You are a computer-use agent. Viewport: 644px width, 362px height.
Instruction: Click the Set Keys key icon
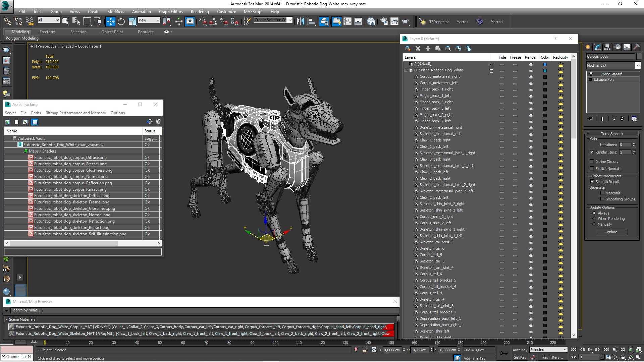pos(503,353)
